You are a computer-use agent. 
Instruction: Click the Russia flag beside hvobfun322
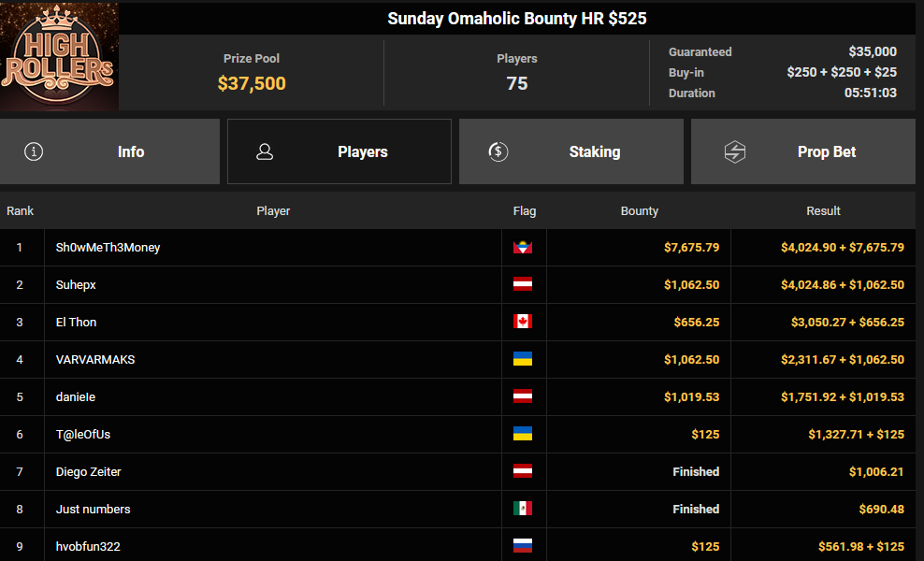pyautogui.click(x=522, y=547)
